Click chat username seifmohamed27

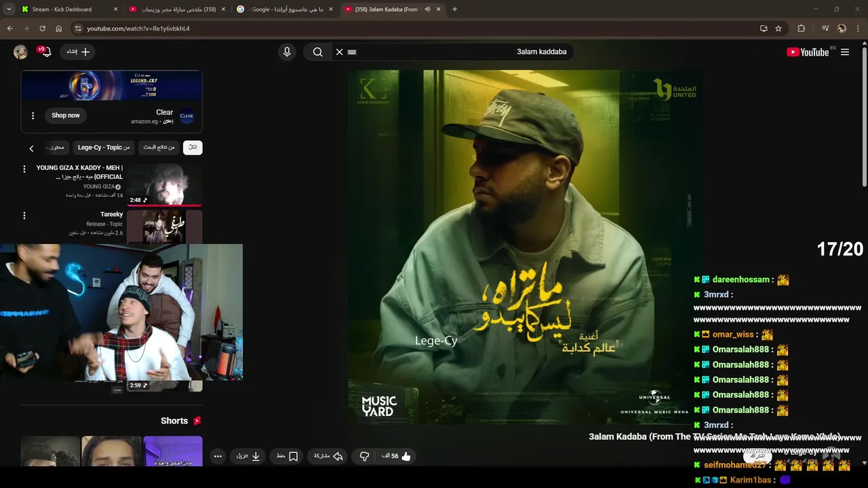coord(734,465)
